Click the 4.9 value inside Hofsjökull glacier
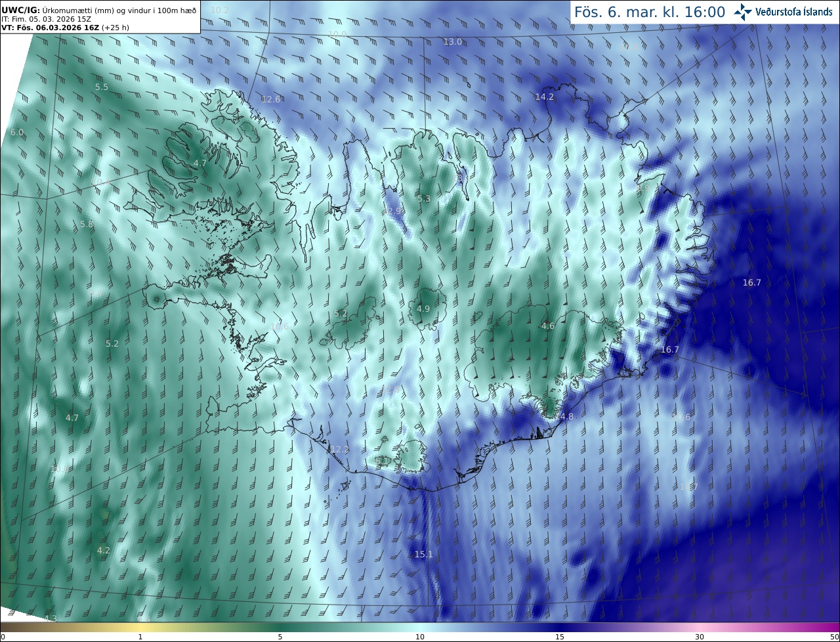 (423, 309)
